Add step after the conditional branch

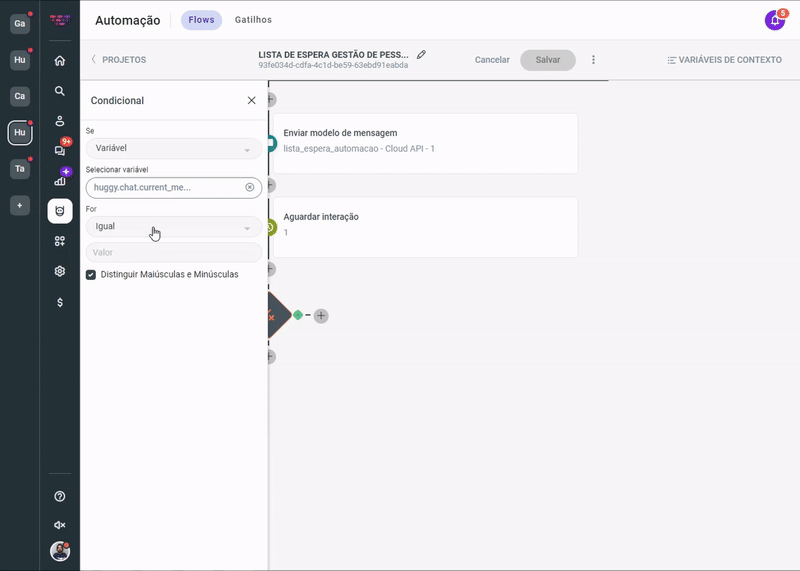[x=321, y=316]
